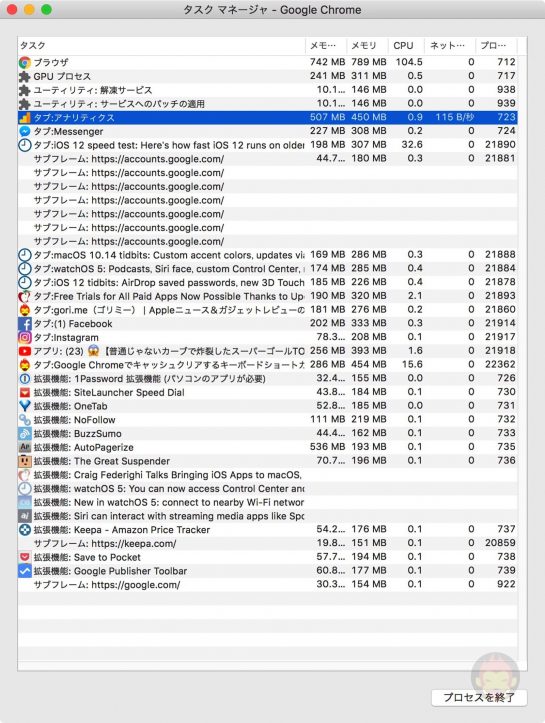The width and height of the screenshot is (545, 723).
Task: Select サブフレーム: https://keepa.com/ row
Action: coord(267,543)
